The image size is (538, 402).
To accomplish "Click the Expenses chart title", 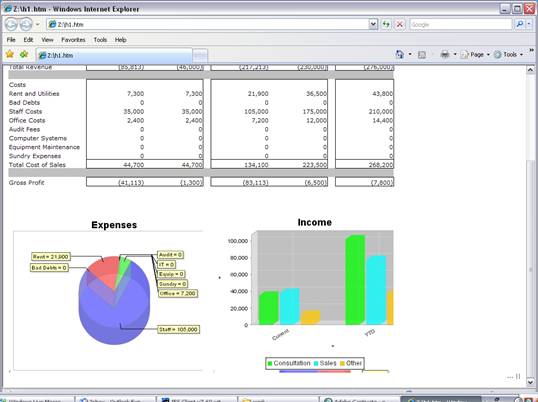I will [114, 225].
